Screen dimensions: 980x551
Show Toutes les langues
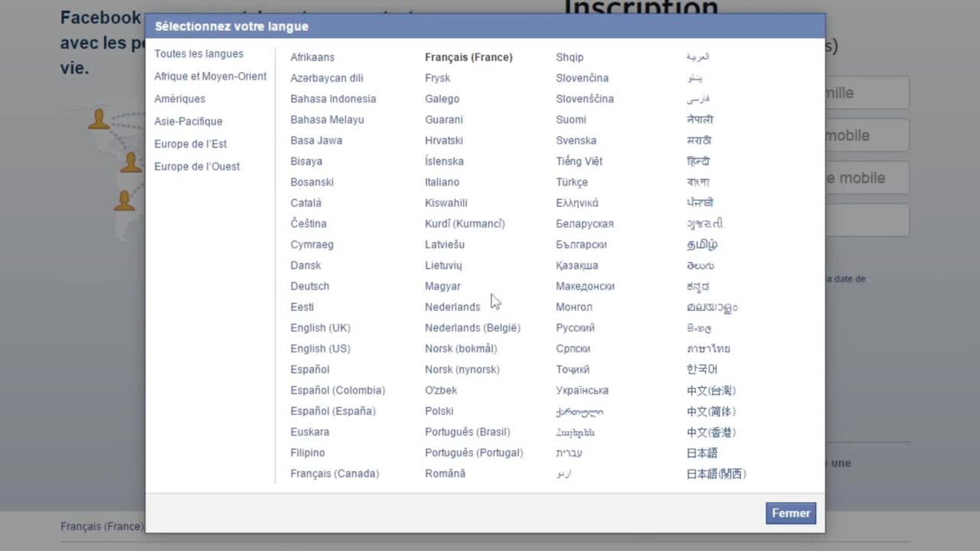click(x=199, y=54)
